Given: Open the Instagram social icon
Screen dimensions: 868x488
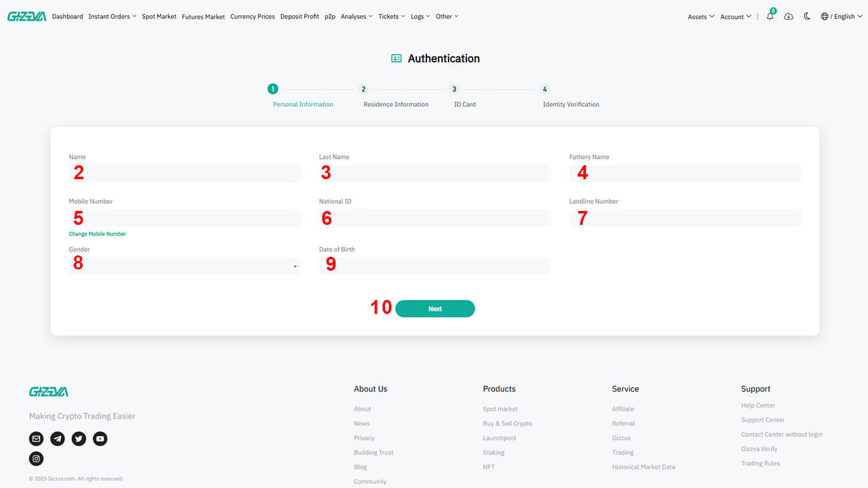Looking at the screenshot, I should click(x=36, y=459).
